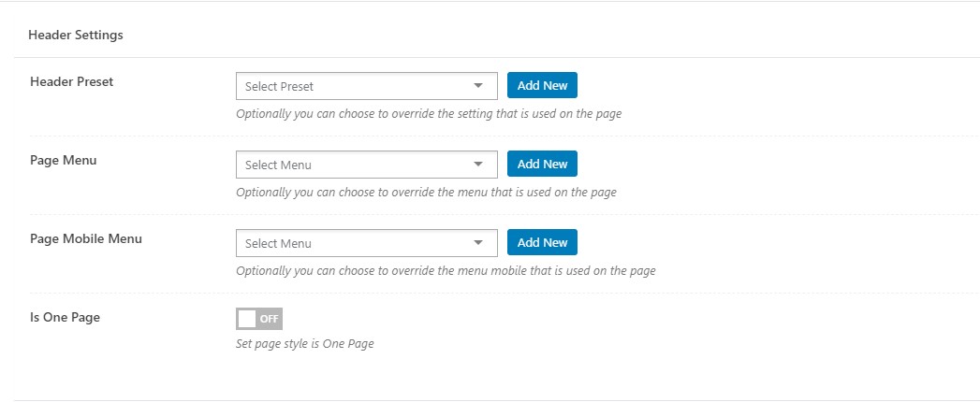Click the 'Set page style is One Page' hint
Screen dimensions: 980x402
pyautogui.click(x=305, y=344)
